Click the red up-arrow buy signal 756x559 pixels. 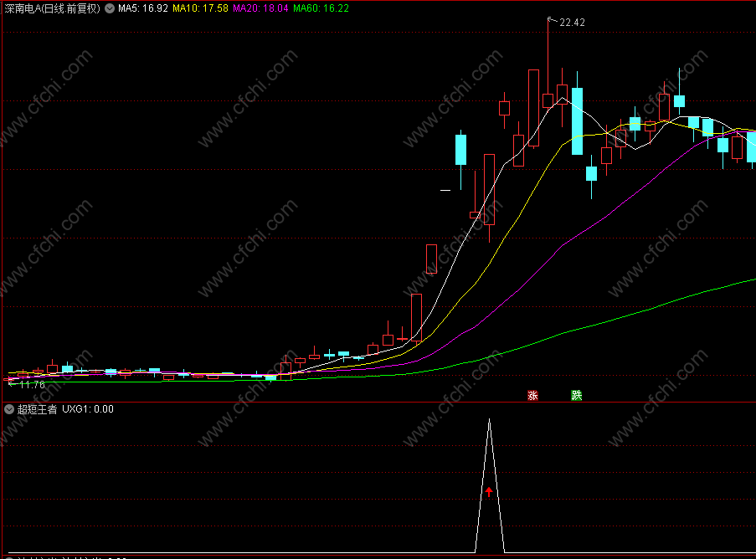pos(489,491)
